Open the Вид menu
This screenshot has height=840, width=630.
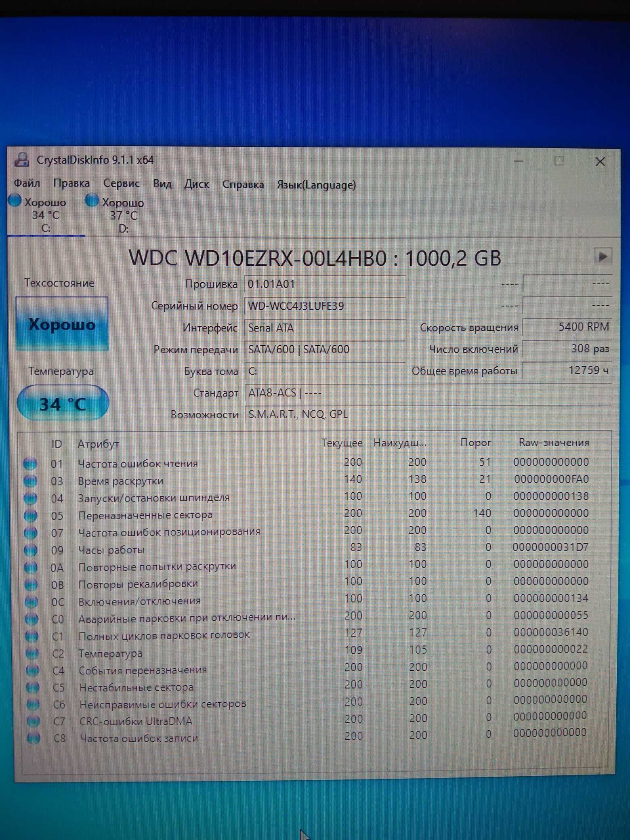point(162,184)
